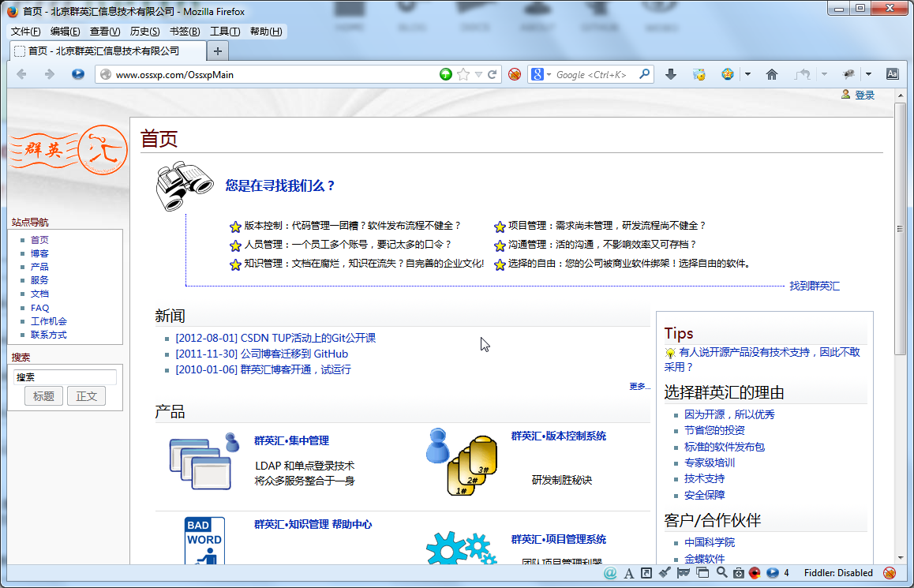This screenshot has height=588, width=914.
Task: Open the bookmark star dropdown arrow
Action: 478,75
